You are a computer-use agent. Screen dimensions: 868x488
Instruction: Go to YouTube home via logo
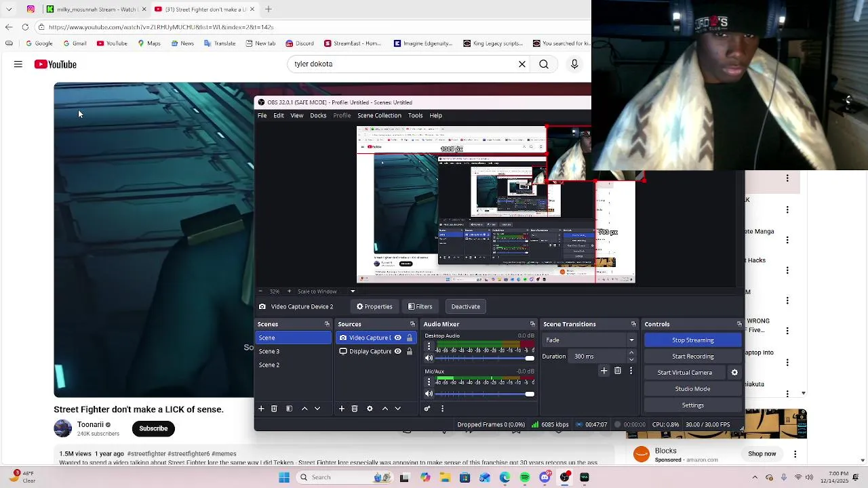[56, 64]
